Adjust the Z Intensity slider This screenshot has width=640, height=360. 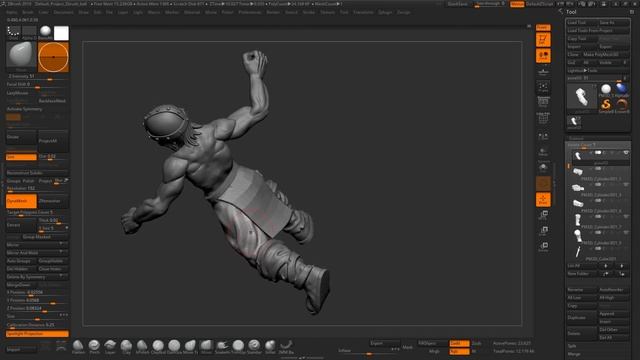tap(37, 76)
